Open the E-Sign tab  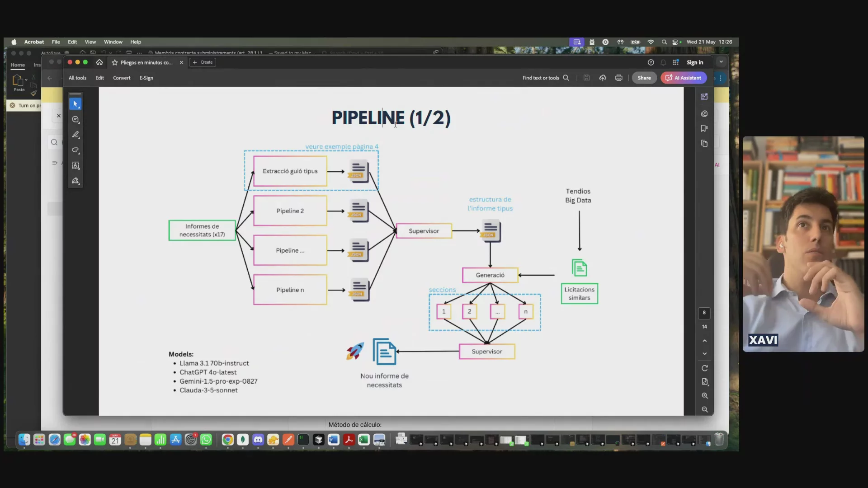point(146,78)
